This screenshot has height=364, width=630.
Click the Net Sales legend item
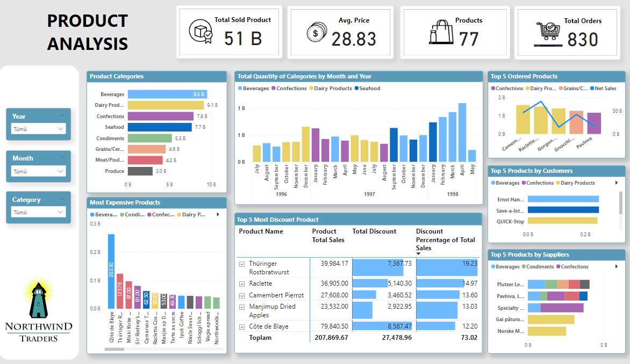pyautogui.click(x=603, y=88)
